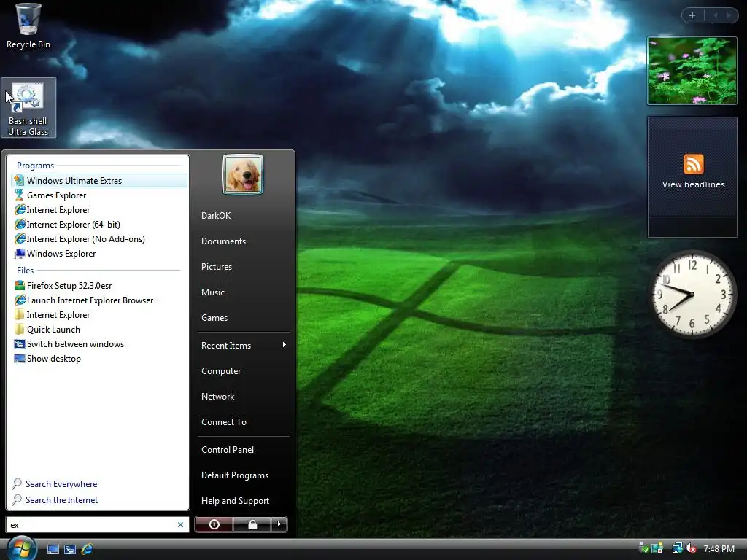Open Default Programs from the Start menu
The height and width of the screenshot is (560, 747).
click(x=235, y=475)
